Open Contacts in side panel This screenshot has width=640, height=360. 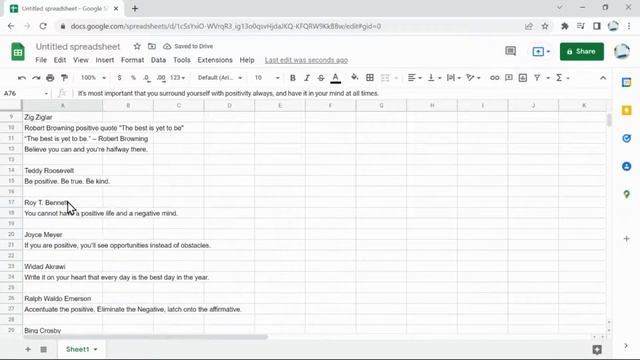(x=627, y=166)
